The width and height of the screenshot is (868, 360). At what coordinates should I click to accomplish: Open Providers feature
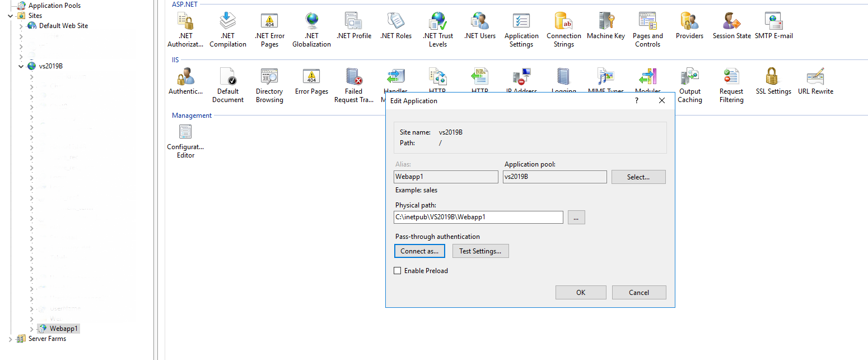pyautogui.click(x=689, y=26)
